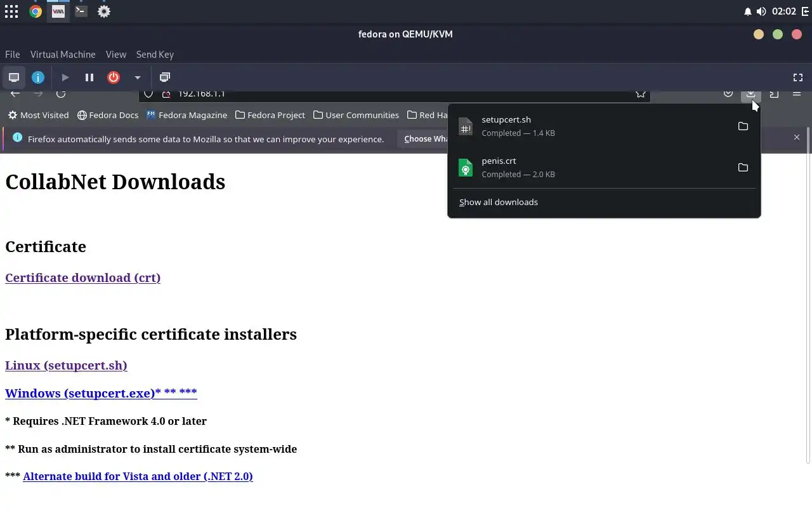Show setupcert.sh in containing folder

[743, 126]
